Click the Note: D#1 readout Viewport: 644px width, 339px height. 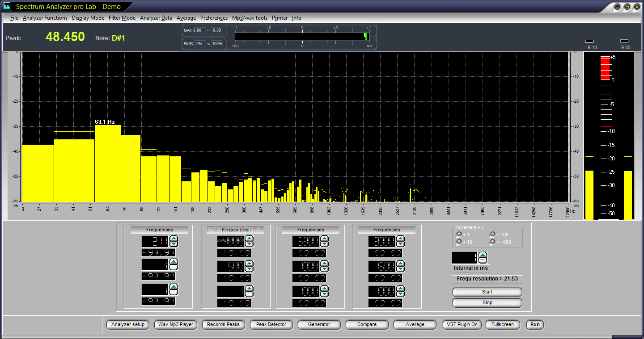110,38
